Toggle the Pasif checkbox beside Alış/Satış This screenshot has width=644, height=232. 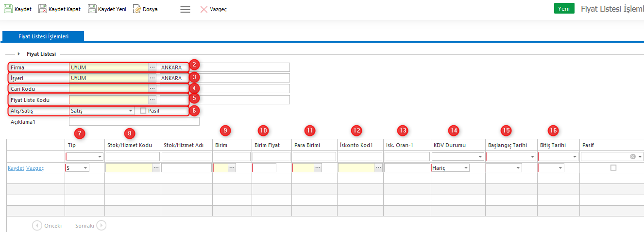coord(143,111)
